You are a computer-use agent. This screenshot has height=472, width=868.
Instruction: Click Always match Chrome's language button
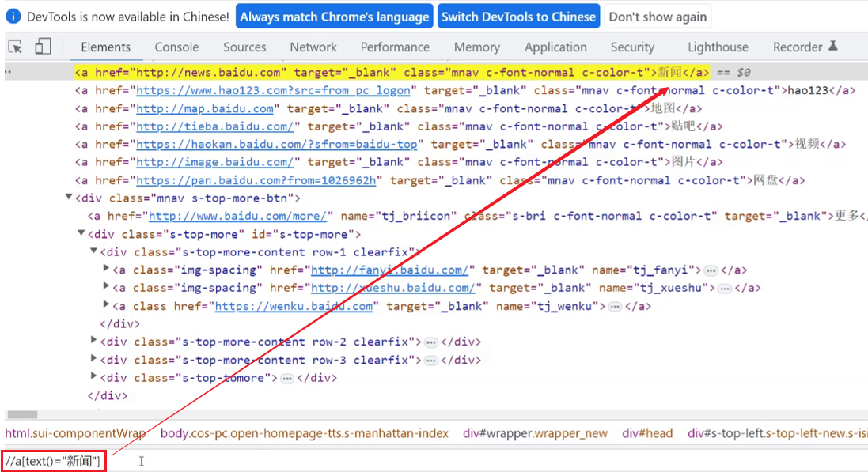(x=335, y=17)
